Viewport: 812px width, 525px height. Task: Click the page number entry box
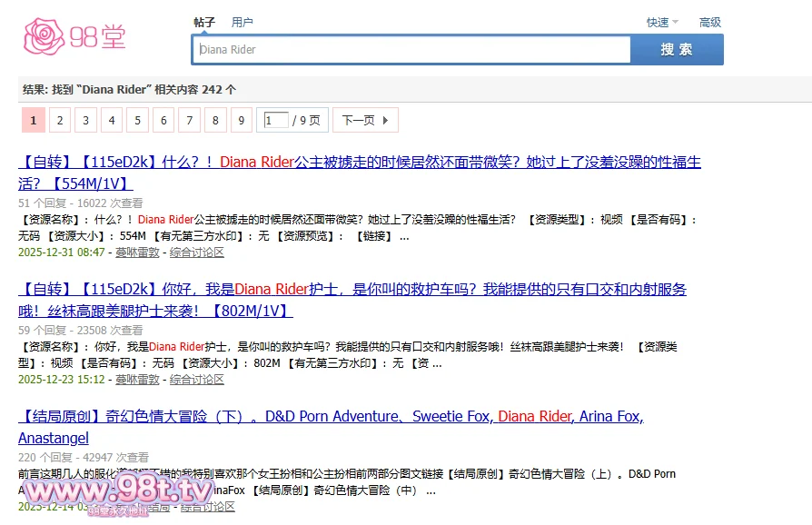tap(276, 121)
